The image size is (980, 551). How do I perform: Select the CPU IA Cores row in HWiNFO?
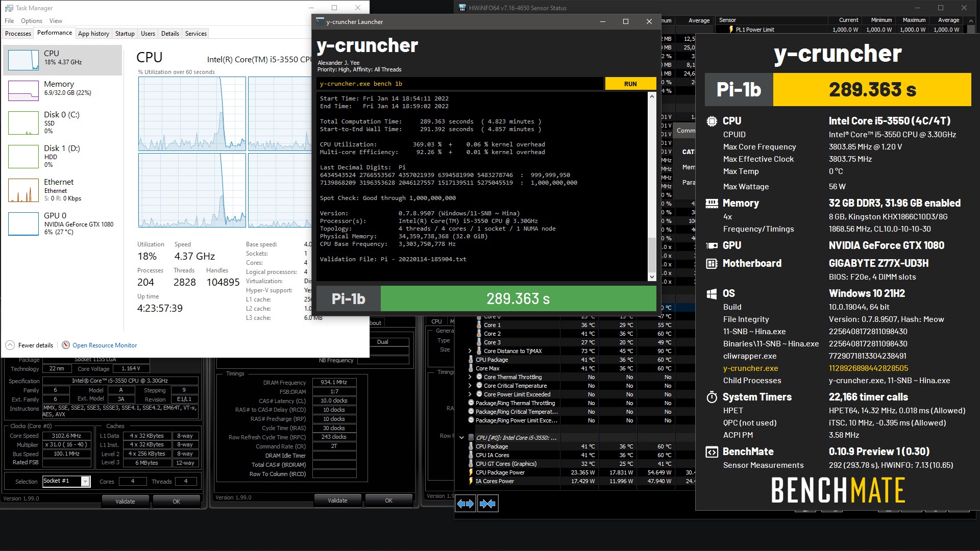(574, 455)
